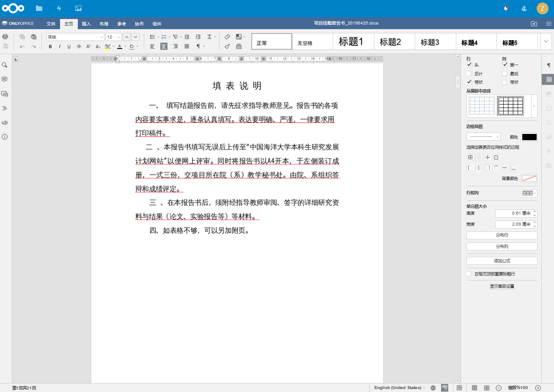Click 分布行 distribute rows button
Screen dimensions: 554x392
click(502, 235)
